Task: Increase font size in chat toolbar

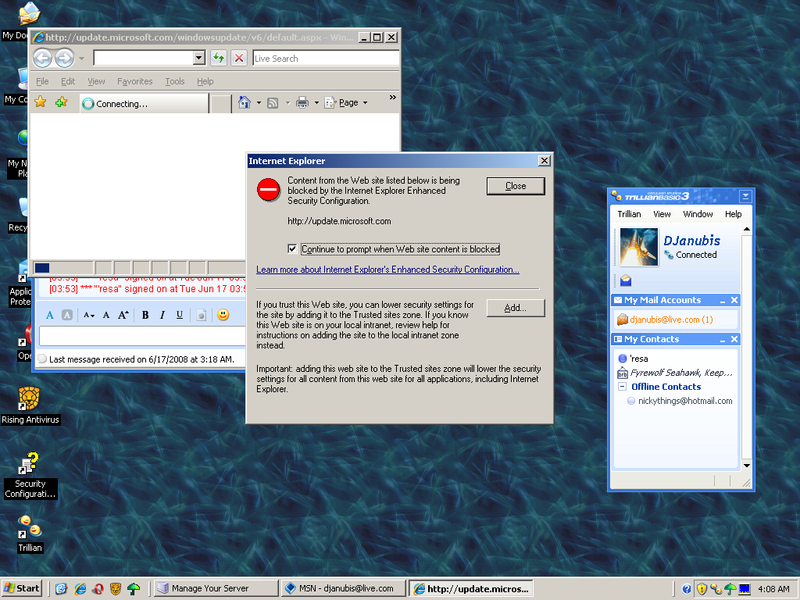Action: point(123,315)
